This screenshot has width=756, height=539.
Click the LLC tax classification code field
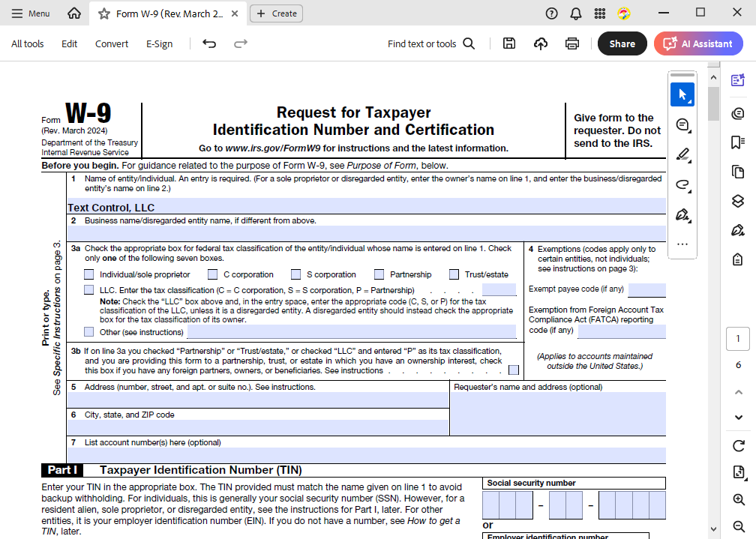(499, 289)
